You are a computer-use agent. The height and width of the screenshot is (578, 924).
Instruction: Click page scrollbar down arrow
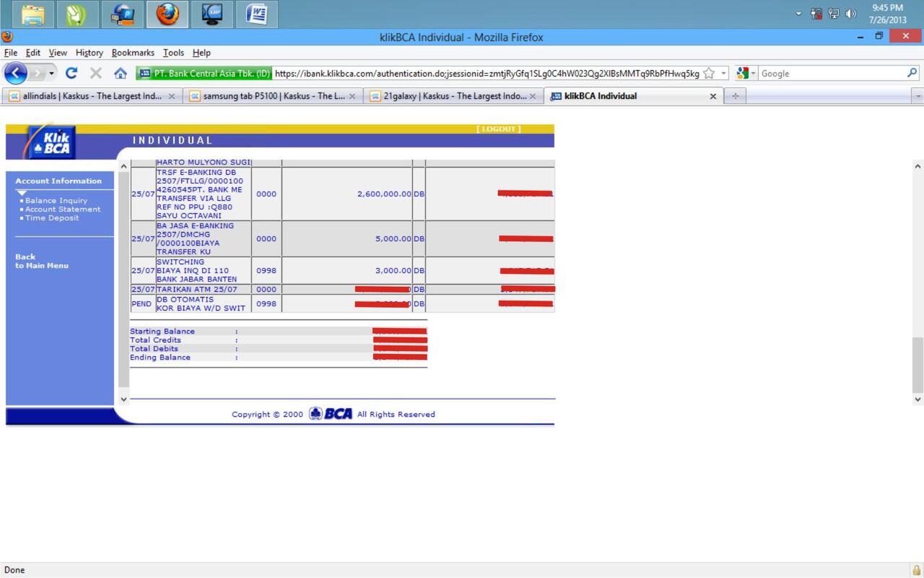click(918, 399)
